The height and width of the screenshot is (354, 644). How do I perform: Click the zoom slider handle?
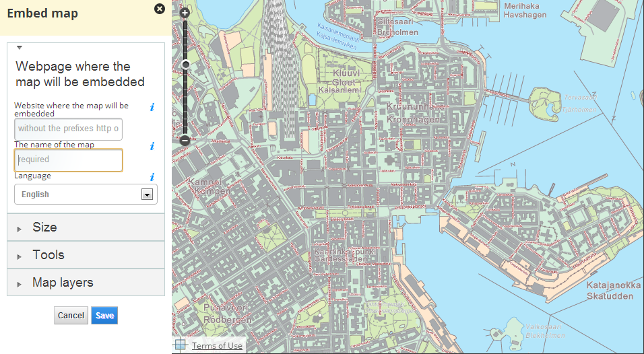click(185, 65)
